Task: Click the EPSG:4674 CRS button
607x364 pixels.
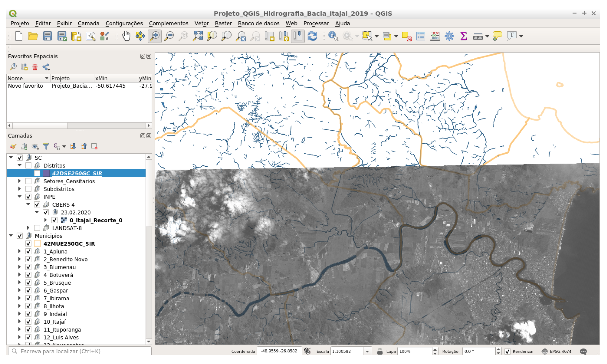Action: [x=557, y=351]
